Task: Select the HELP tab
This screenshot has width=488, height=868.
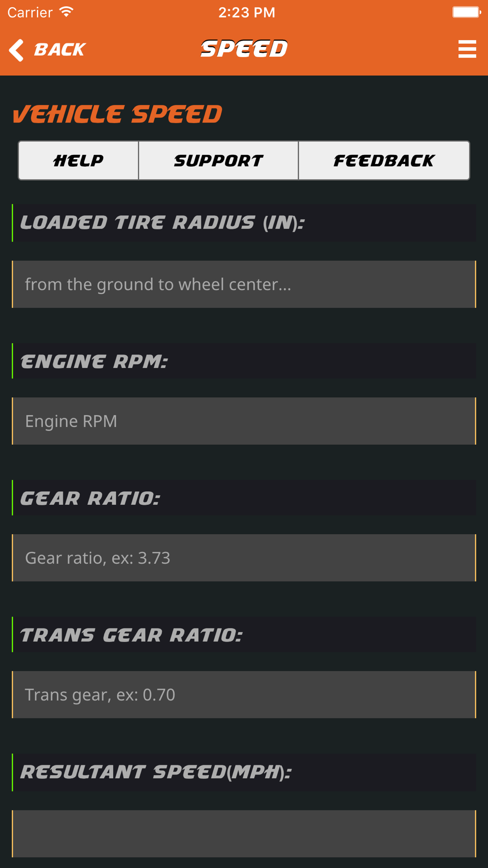Action: coord(79,161)
